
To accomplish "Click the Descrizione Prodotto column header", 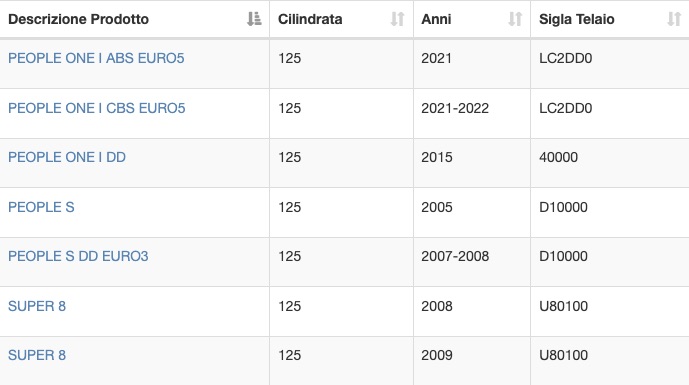I will pyautogui.click(x=79, y=19).
